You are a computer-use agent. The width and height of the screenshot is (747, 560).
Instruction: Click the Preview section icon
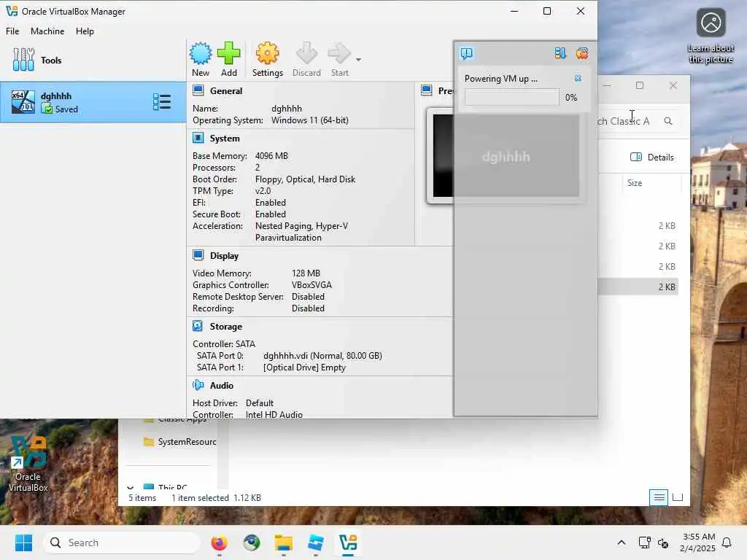click(427, 90)
